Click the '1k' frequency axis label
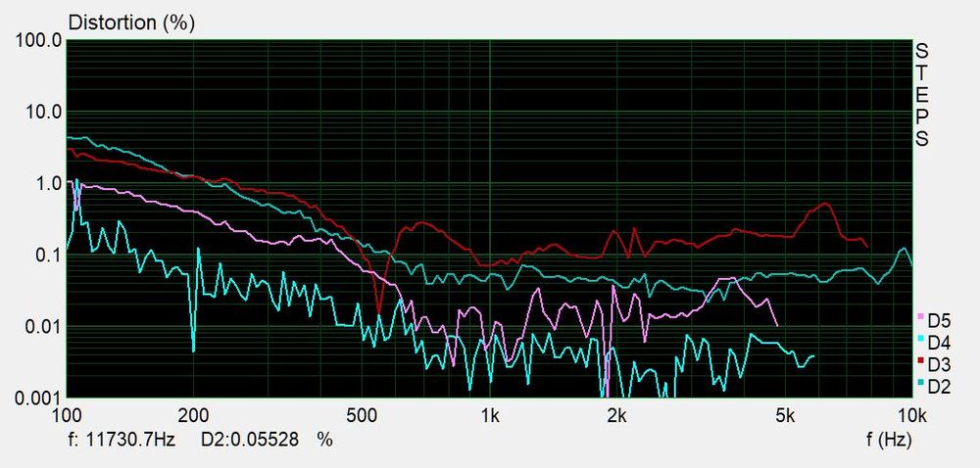980x468 pixels. click(x=489, y=415)
